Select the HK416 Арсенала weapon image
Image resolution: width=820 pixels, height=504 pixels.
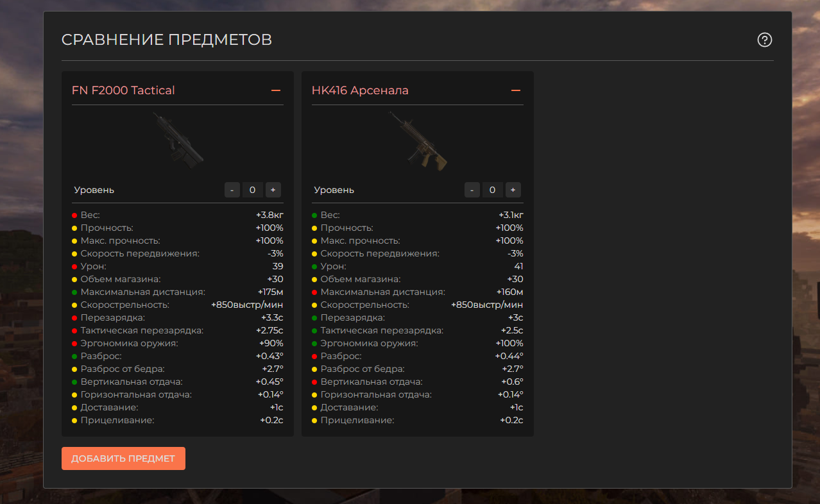(x=418, y=140)
